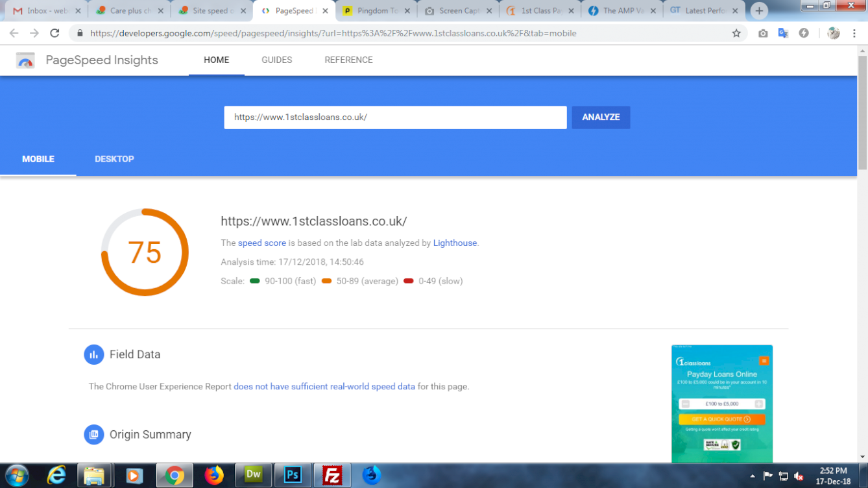Open the Action Center flag tray icon

767,476
